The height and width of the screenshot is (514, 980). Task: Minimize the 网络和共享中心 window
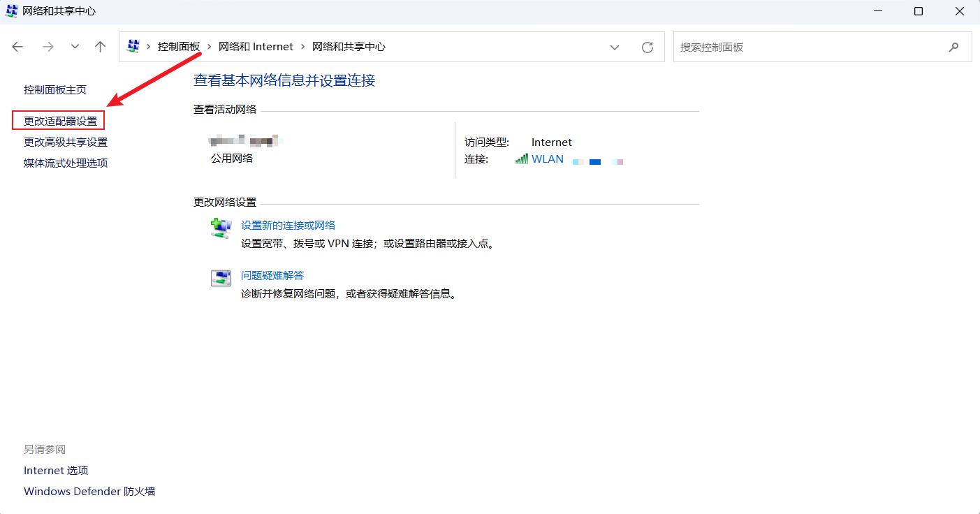878,11
